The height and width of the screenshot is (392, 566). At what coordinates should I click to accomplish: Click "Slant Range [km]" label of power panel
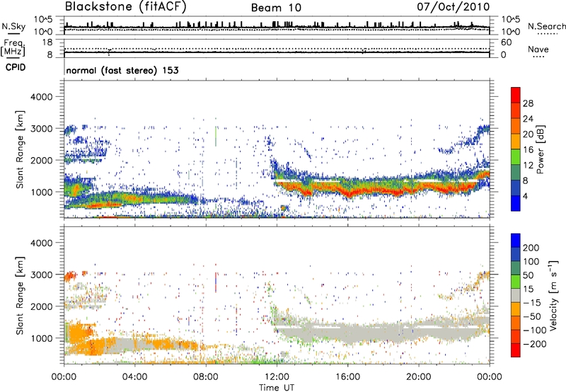(20, 149)
